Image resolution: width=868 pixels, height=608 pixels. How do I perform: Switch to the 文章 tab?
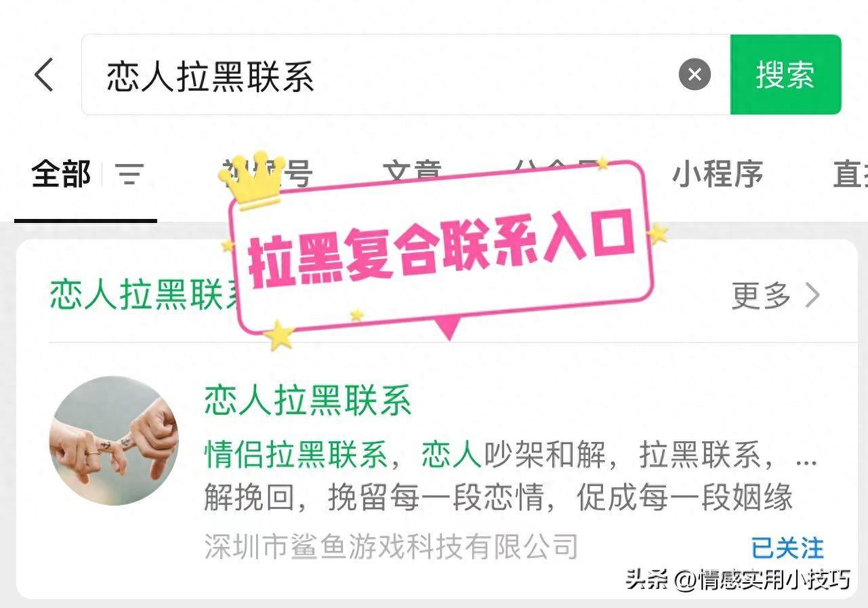[412, 174]
